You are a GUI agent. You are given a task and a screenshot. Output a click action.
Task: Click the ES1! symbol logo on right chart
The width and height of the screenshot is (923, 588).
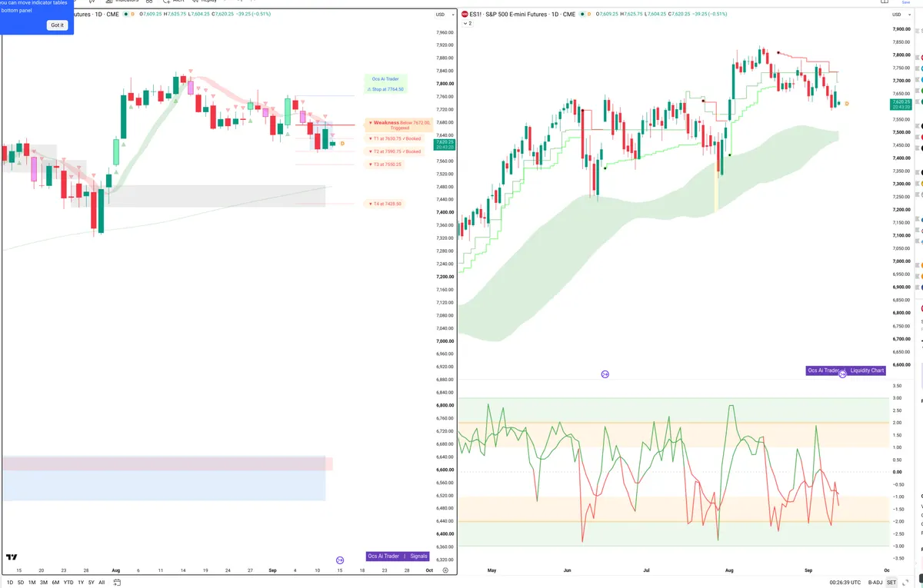(x=465, y=15)
